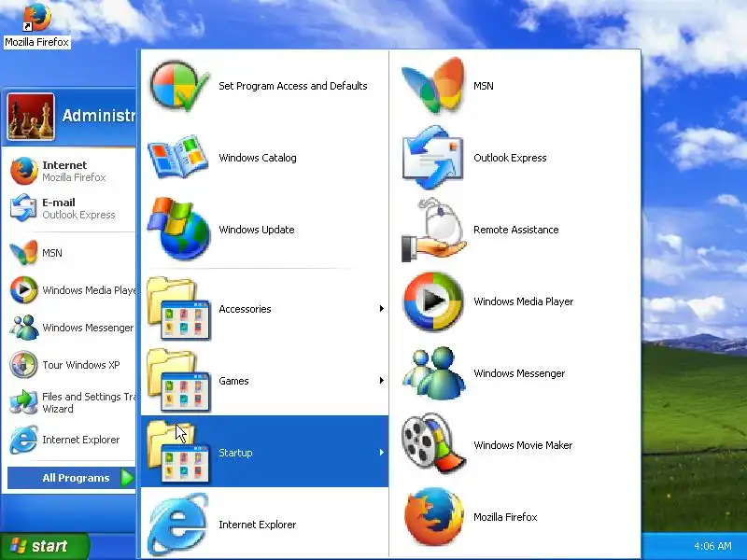Click Set Program Access and Defaults icon
Screen dimensions: 747x560
[x=178, y=86]
